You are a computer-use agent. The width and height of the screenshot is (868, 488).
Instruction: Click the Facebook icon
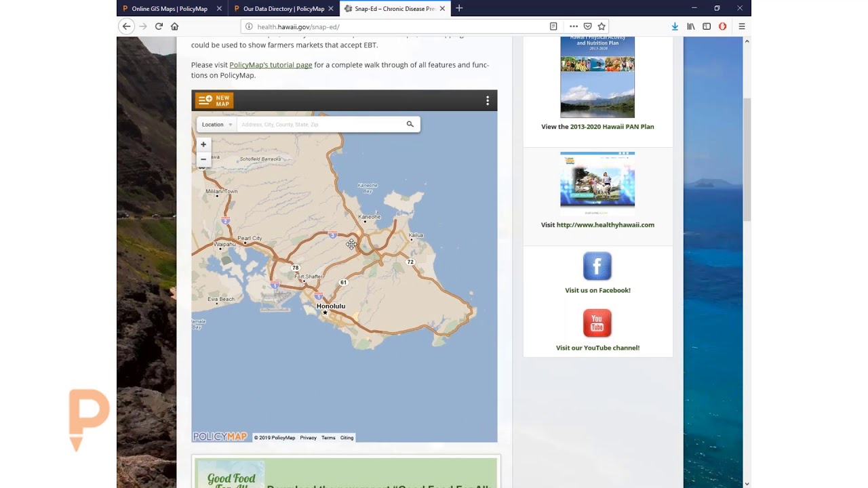coord(597,266)
